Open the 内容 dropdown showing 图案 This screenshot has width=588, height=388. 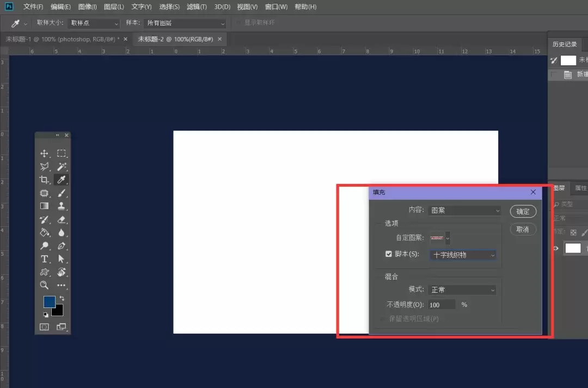[x=464, y=210]
